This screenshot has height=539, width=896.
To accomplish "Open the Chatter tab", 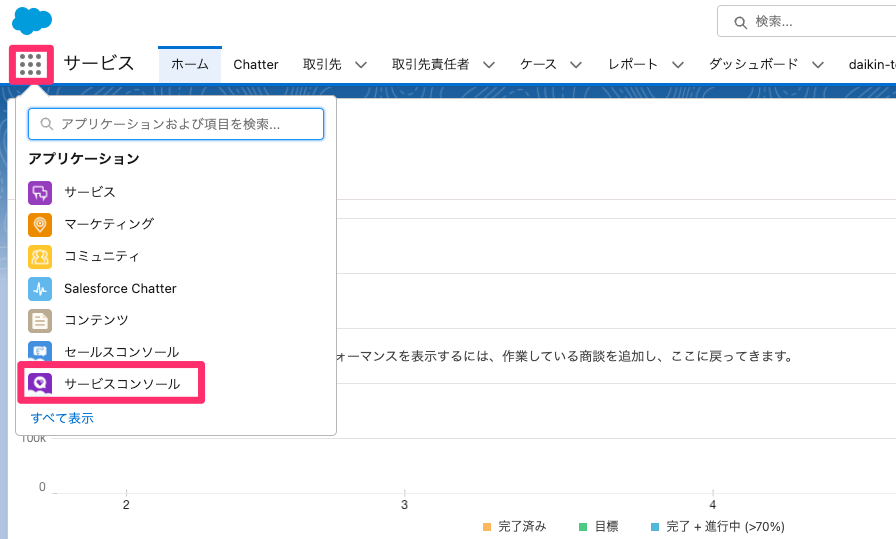I will pos(255,65).
